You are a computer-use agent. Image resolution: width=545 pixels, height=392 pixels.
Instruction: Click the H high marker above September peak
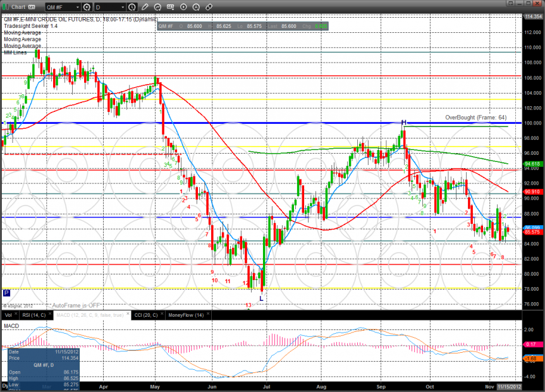point(403,122)
